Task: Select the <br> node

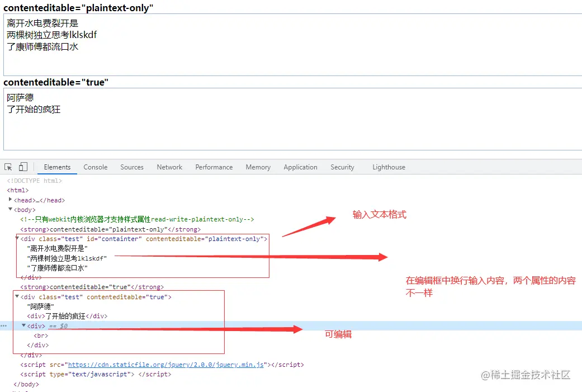Action: [41, 336]
